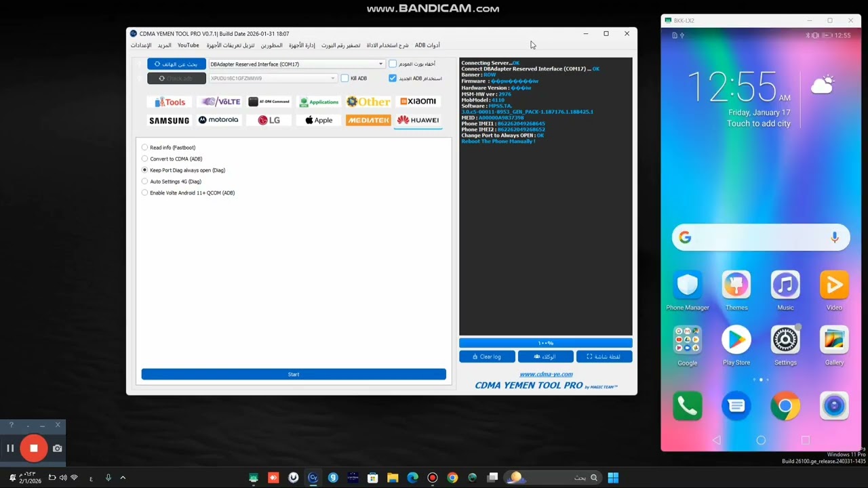Open Gallery app on phone screen

tap(834, 346)
